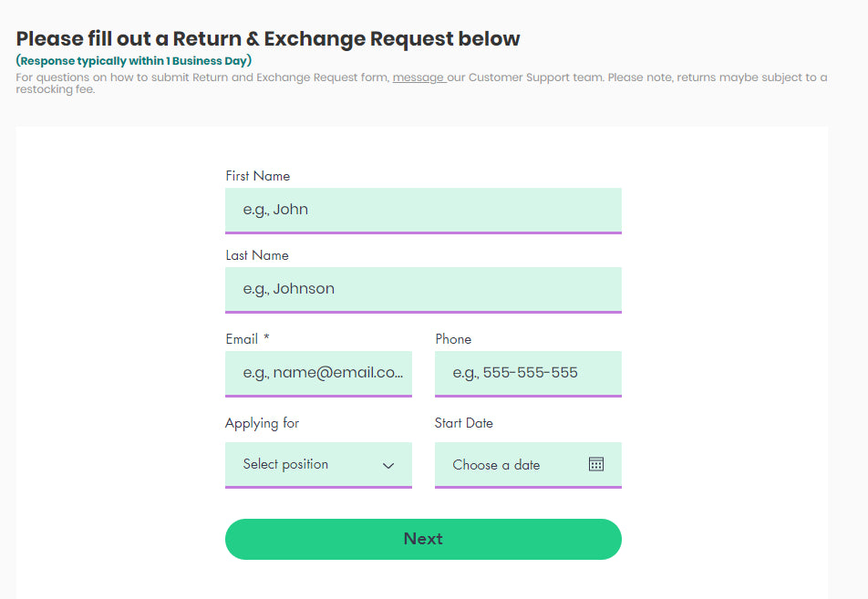Select the Email address input field
The width and height of the screenshot is (868, 599).
(318, 373)
